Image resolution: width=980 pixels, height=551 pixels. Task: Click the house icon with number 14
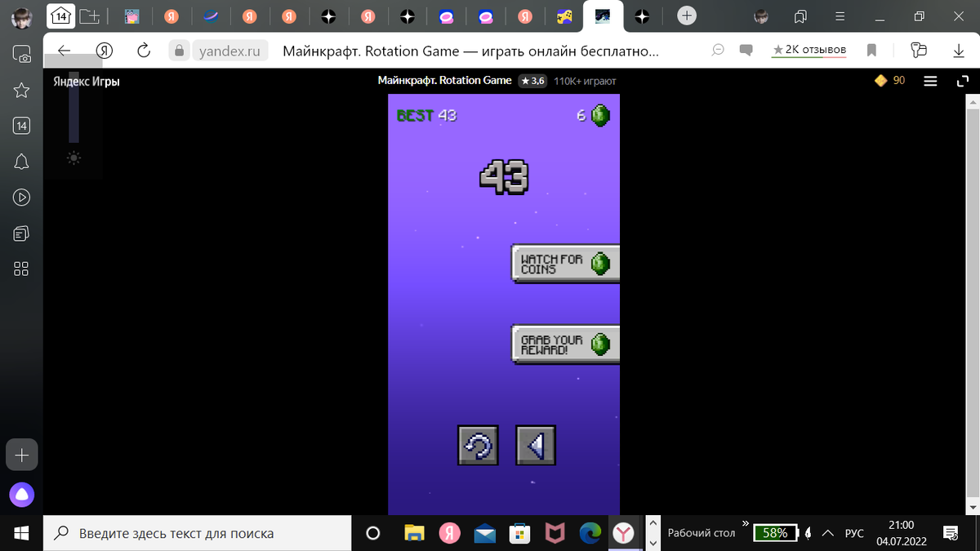pos(60,16)
